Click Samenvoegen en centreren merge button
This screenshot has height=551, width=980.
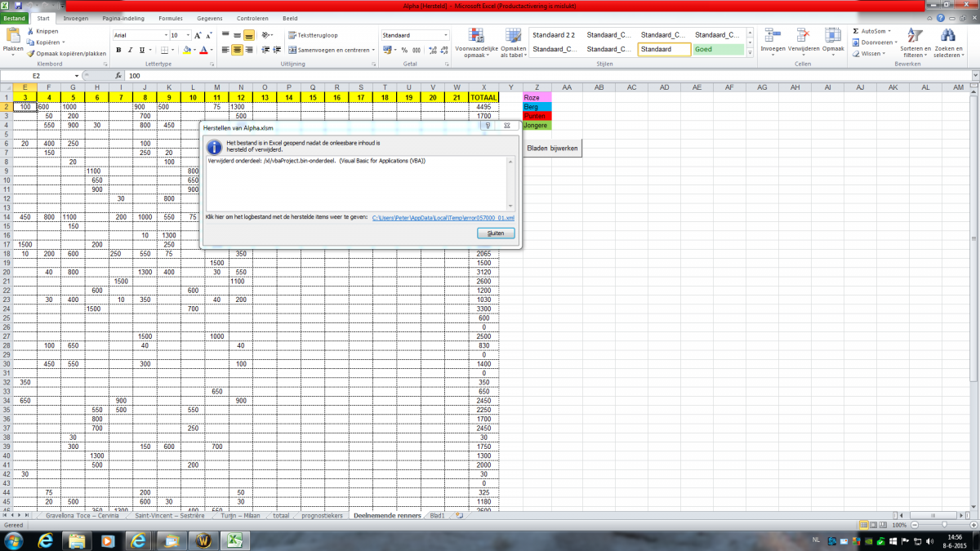[x=331, y=50]
